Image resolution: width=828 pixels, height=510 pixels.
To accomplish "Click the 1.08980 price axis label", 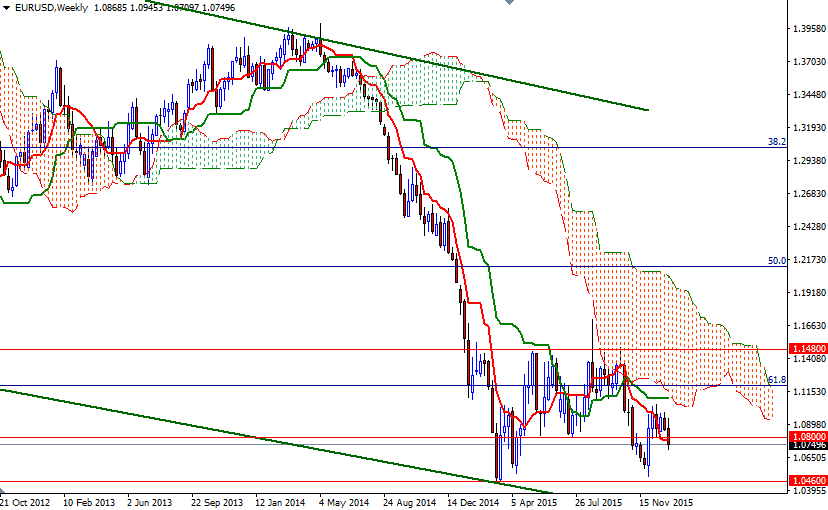I will click(x=809, y=425).
